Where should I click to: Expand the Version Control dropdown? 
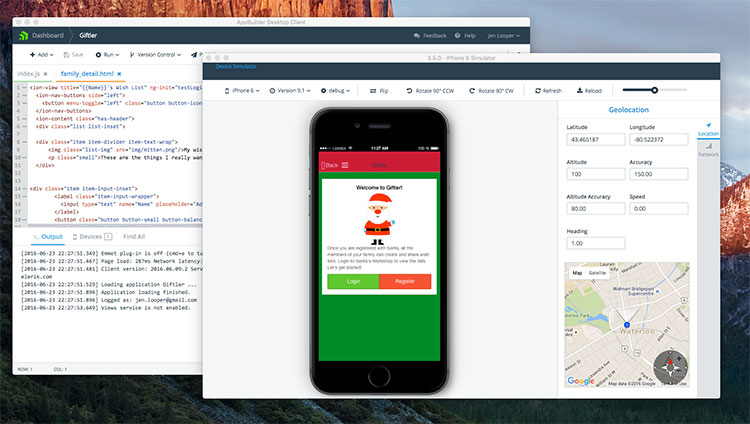(x=155, y=55)
